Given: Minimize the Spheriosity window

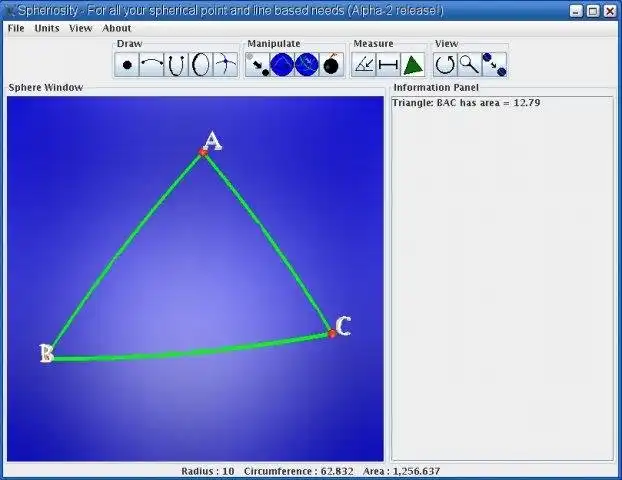Looking at the screenshot, I should 576,11.
